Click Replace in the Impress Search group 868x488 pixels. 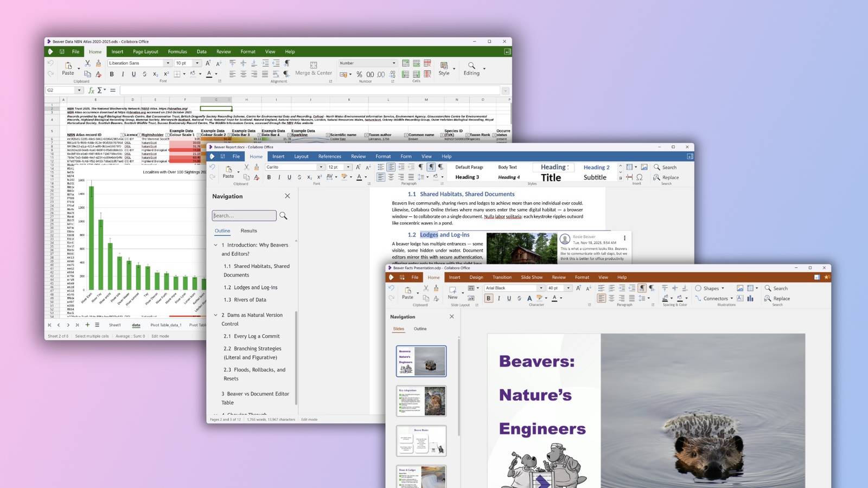coord(780,299)
